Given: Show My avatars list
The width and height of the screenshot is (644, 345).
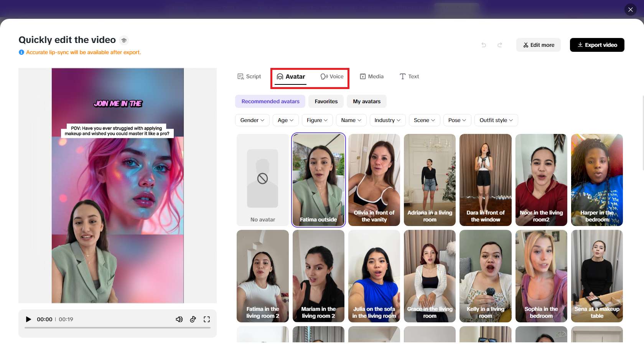Looking at the screenshot, I should tap(367, 101).
